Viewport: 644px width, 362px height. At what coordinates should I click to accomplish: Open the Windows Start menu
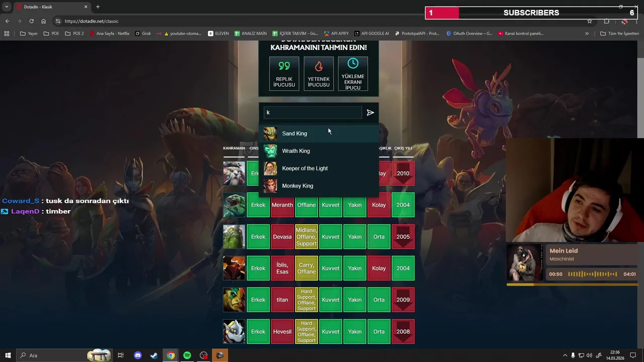pyautogui.click(x=8, y=355)
